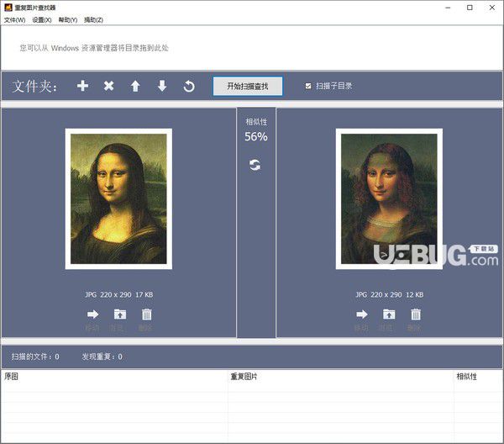Click the 开始扫描查找 button
504x444 pixels.
coord(248,86)
